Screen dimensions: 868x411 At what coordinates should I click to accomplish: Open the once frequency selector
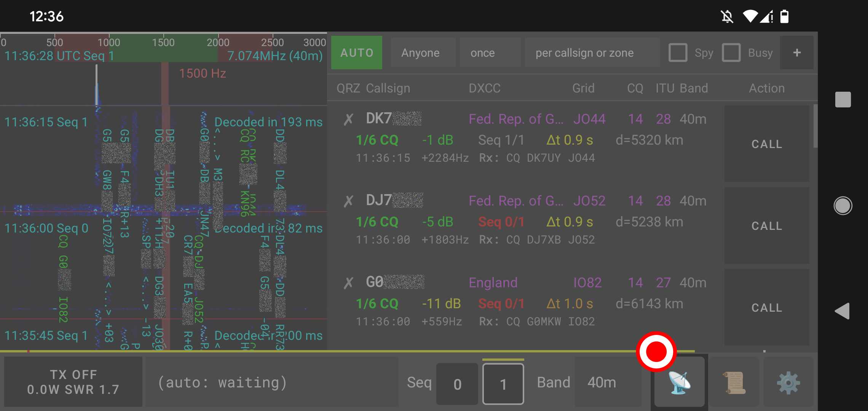pyautogui.click(x=483, y=53)
